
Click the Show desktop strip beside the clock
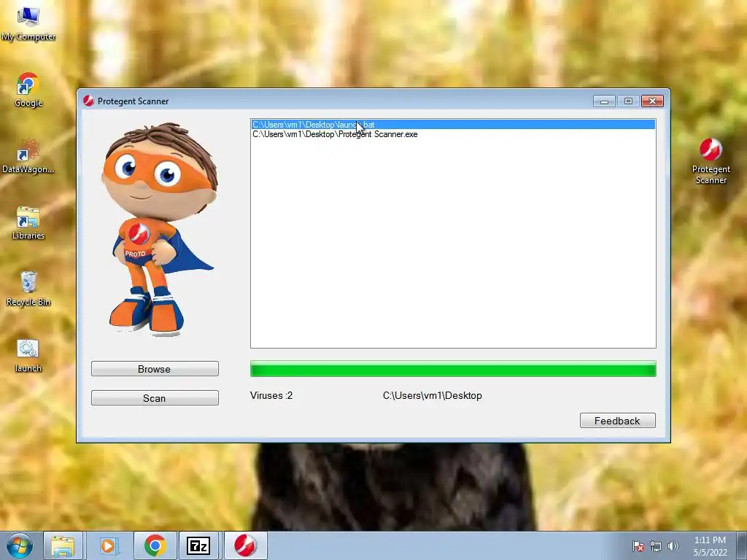pos(742,545)
